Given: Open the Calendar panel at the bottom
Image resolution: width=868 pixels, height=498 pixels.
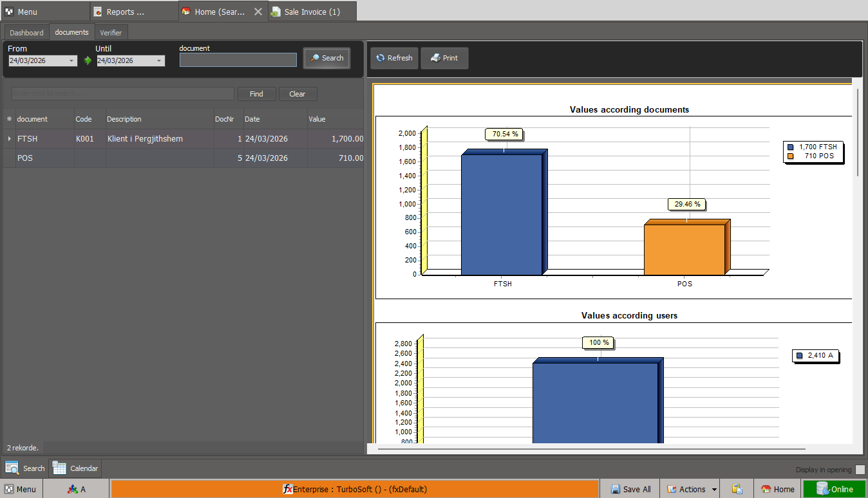Looking at the screenshot, I should [x=75, y=468].
